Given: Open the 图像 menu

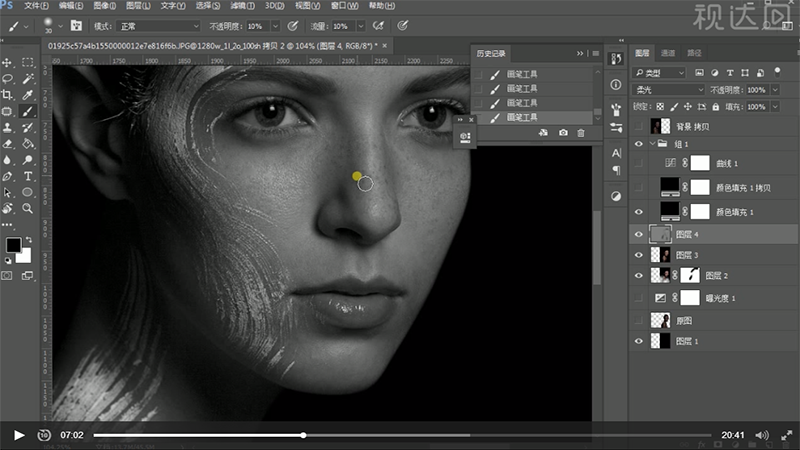Looking at the screenshot, I should tap(105, 6).
